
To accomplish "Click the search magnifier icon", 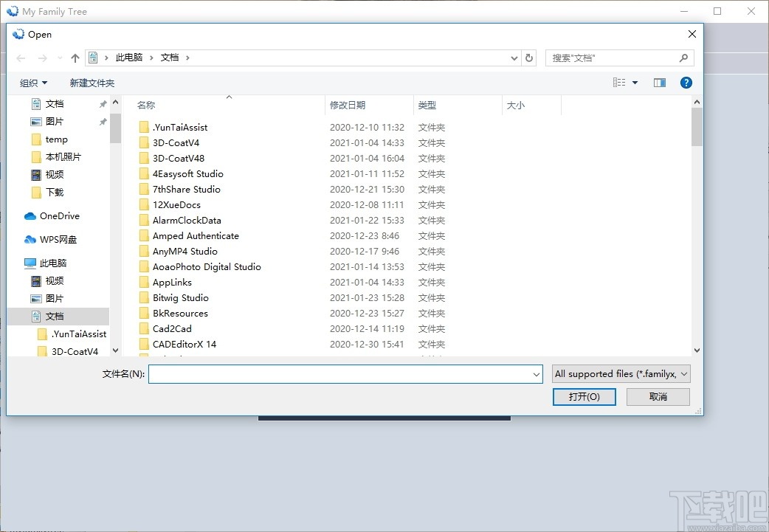I will [x=683, y=58].
